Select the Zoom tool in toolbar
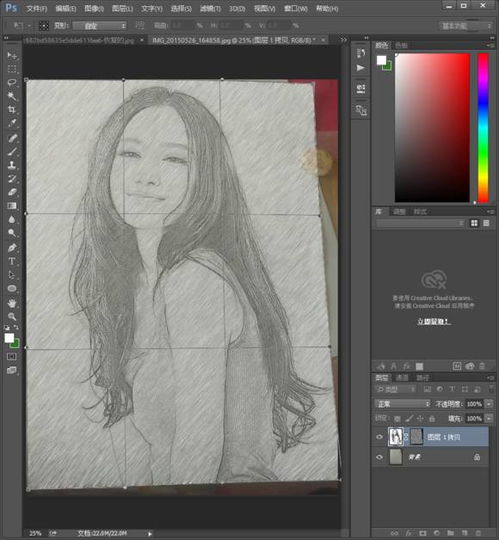The image size is (499, 540). [x=12, y=317]
